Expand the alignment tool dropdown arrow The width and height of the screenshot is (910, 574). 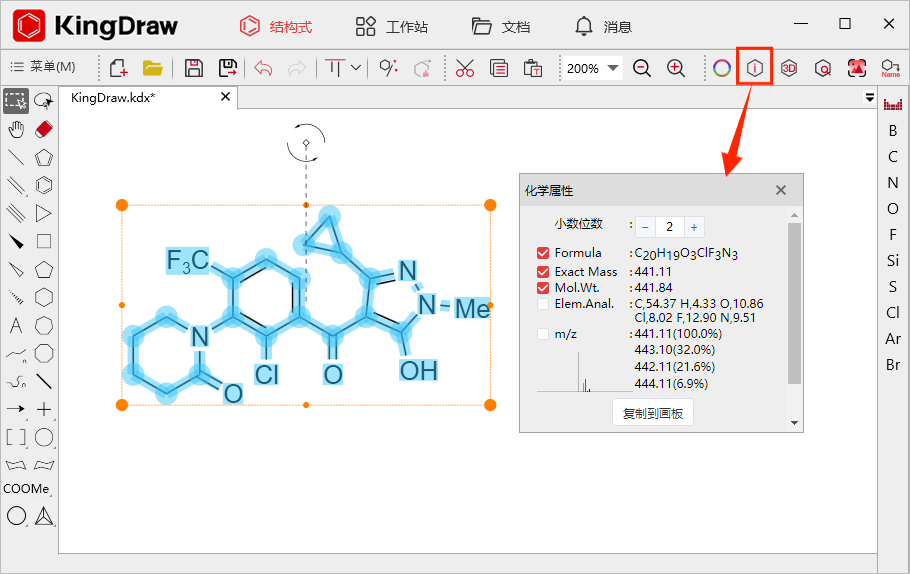pyautogui.click(x=356, y=68)
